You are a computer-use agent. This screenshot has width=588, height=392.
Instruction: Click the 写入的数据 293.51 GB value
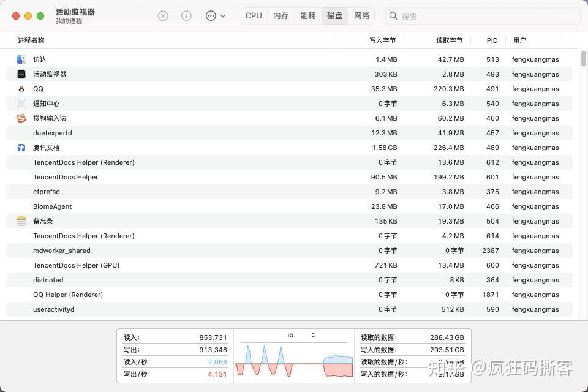point(447,350)
